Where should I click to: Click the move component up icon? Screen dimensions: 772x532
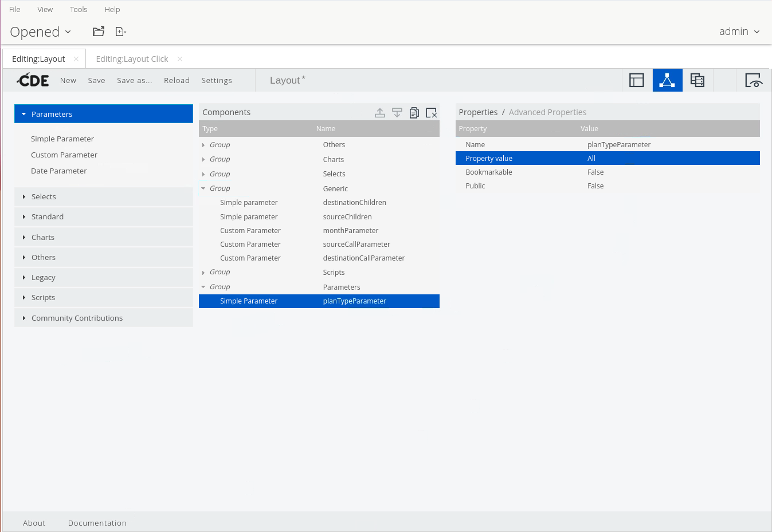coord(380,113)
